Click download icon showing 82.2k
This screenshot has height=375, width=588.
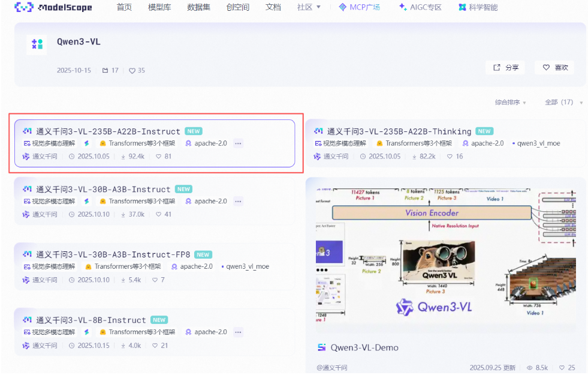tap(414, 157)
